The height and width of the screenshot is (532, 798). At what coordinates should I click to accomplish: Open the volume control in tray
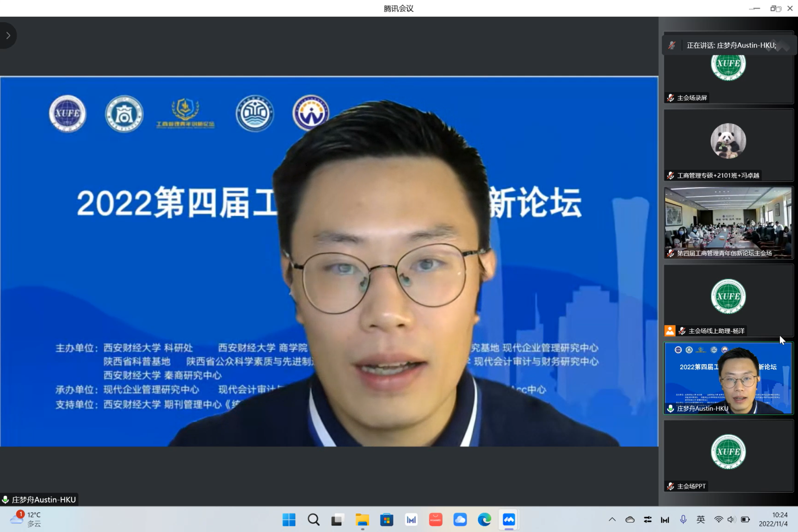[731, 520]
